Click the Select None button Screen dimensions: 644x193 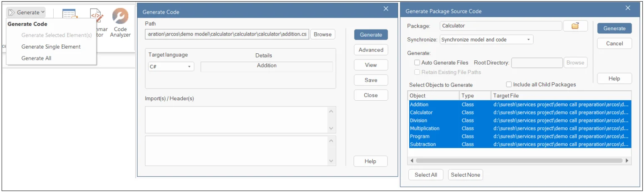[465, 175]
